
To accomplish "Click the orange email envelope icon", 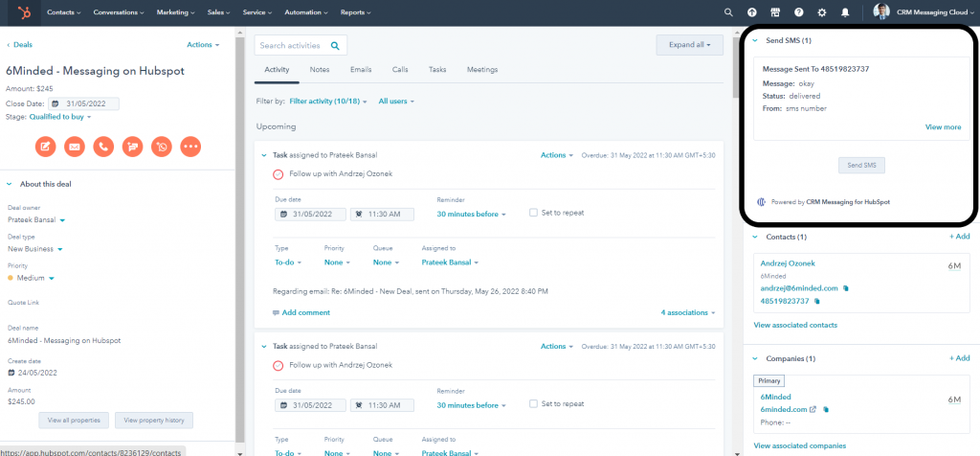I will coord(75,147).
